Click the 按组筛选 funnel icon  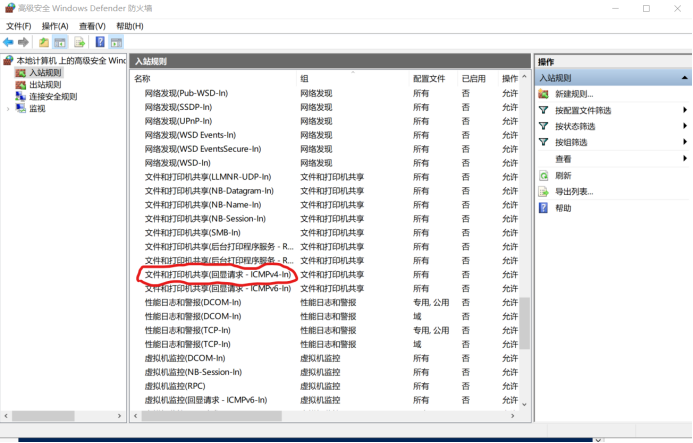click(544, 142)
